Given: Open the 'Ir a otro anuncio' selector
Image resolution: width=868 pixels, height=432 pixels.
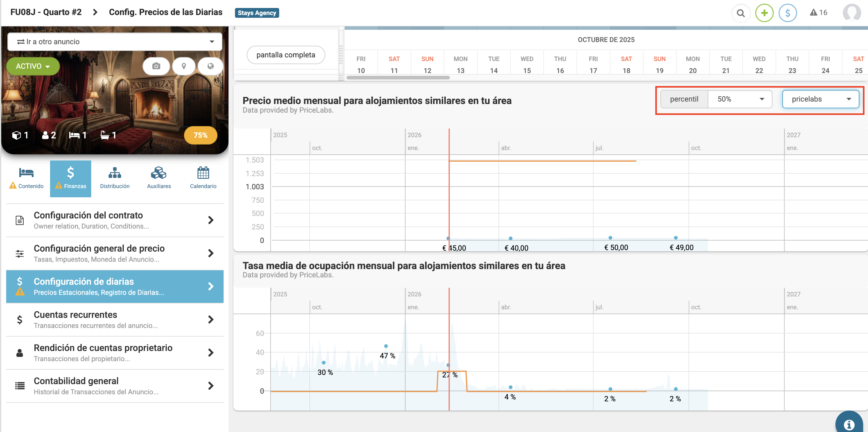Looking at the screenshot, I should [115, 42].
